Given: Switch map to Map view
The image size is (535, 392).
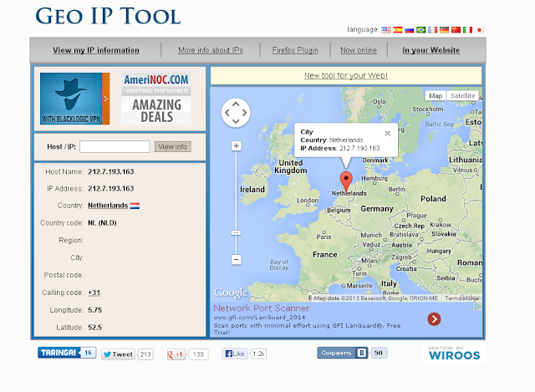Looking at the screenshot, I should coord(436,96).
